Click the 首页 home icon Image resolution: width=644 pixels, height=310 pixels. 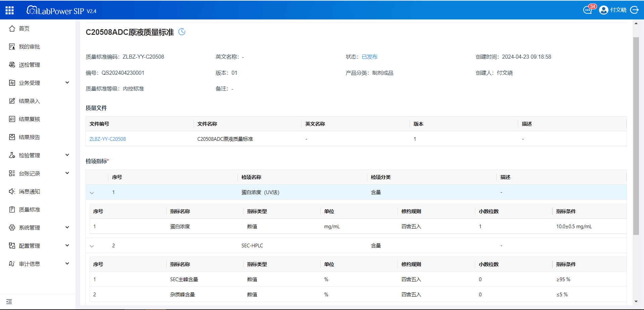(x=12, y=28)
